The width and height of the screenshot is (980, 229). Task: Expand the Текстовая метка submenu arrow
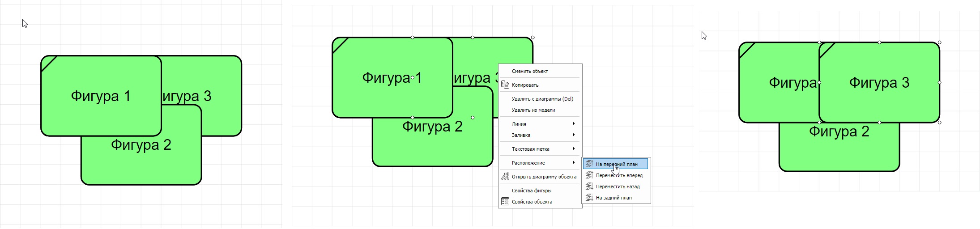[574, 149]
